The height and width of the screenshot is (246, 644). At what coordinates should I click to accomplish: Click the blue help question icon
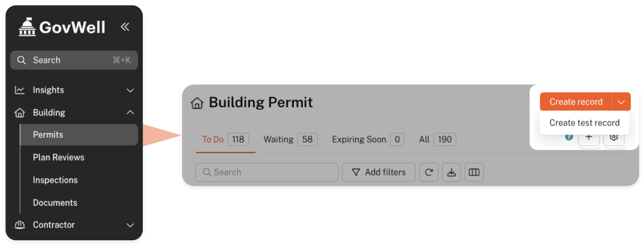pyautogui.click(x=569, y=137)
